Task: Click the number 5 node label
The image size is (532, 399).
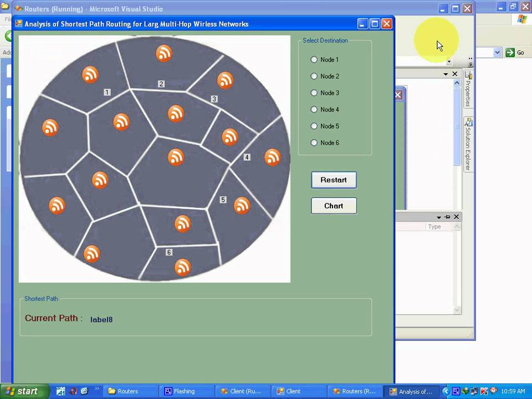Action: [223, 200]
